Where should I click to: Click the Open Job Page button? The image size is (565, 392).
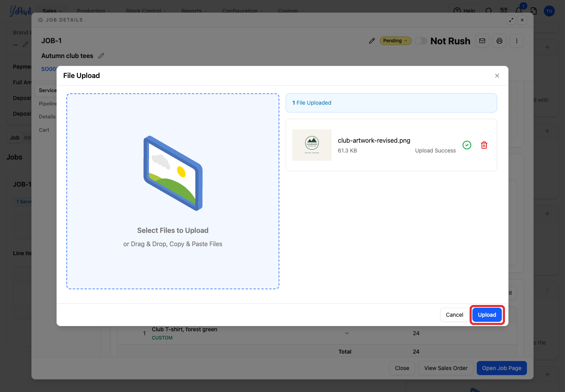502,368
